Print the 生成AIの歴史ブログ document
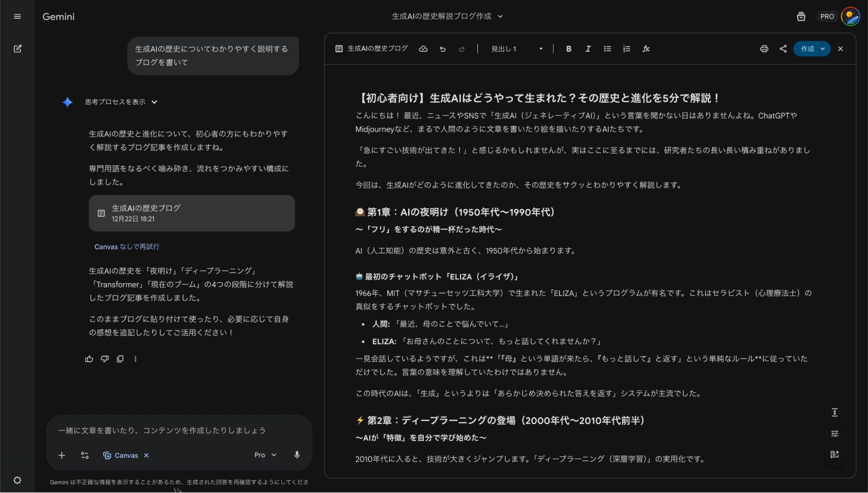This screenshot has height=493, width=868. 764,49
